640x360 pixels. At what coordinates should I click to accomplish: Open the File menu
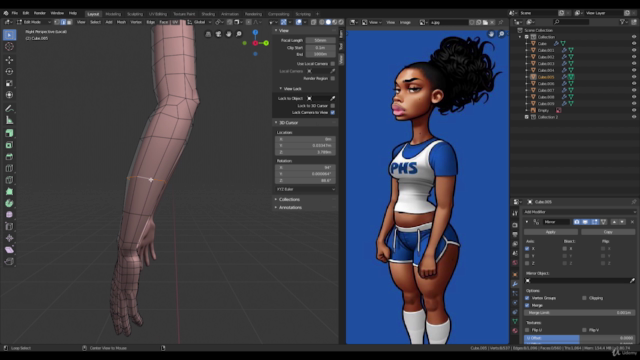[x=15, y=13]
